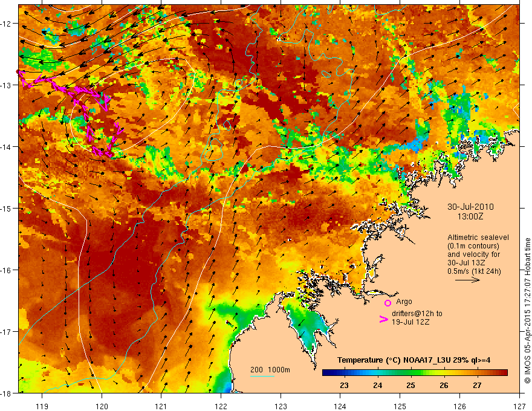Click the 'drifters@12h to' legend label
532x411 pixels.
pyautogui.click(x=417, y=313)
